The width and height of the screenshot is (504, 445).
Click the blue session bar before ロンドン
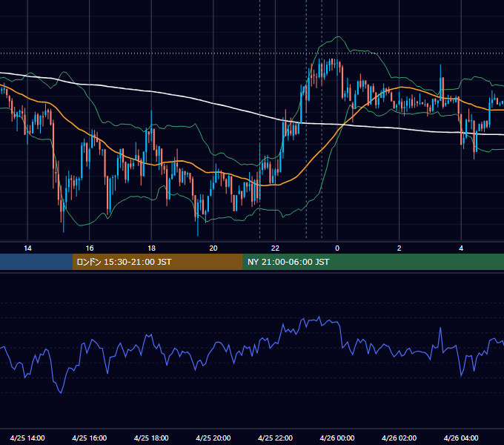tap(36, 262)
